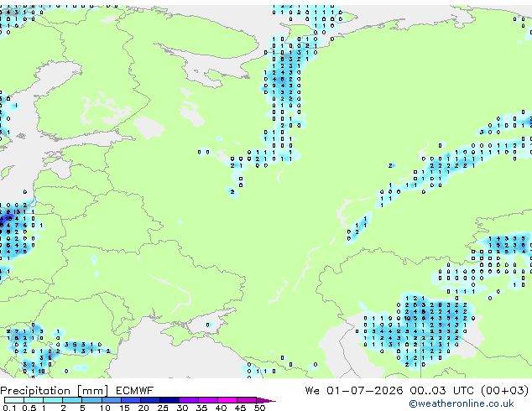Click the 'UTC' label
This screenshot has width=532, height=411.
(x=464, y=391)
